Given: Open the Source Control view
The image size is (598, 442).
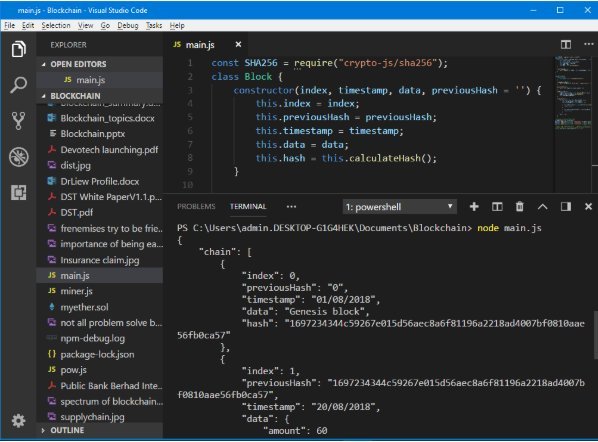Looking at the screenshot, I should point(18,121).
